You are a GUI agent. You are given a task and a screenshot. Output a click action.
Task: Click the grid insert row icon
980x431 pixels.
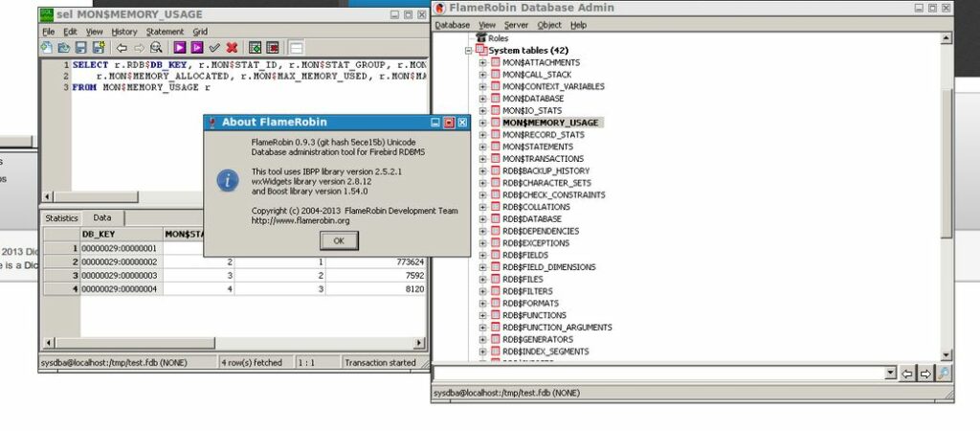(x=255, y=48)
